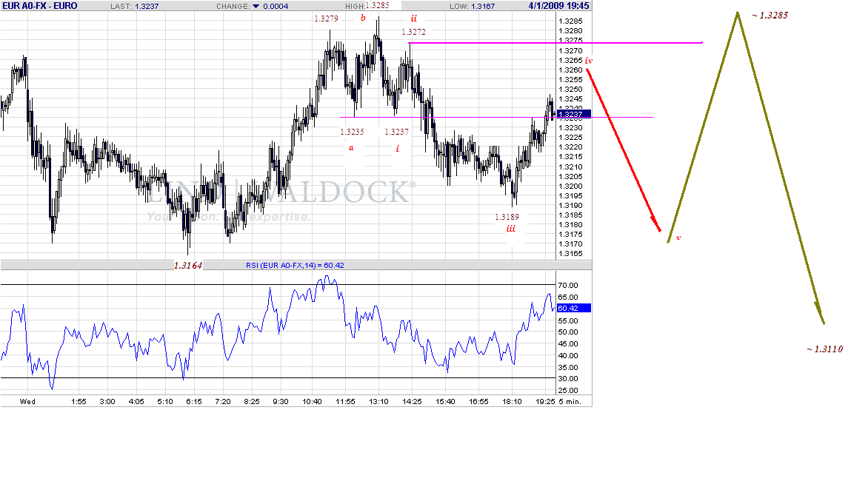This screenshot has width=851, height=504.
Task: Click the 19:25 time axis label
Action: point(545,401)
